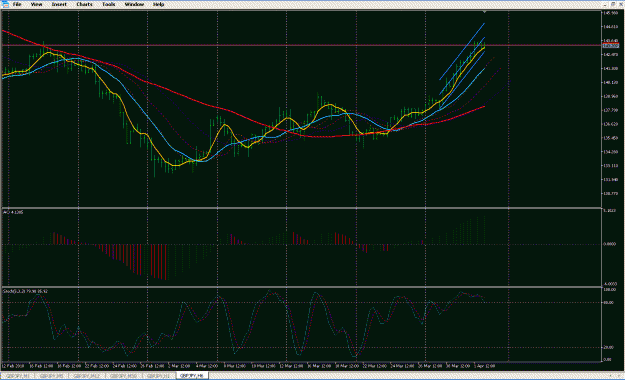Screen dimensions: 625x380
Task: Open the Insert menu
Action: (59, 4)
